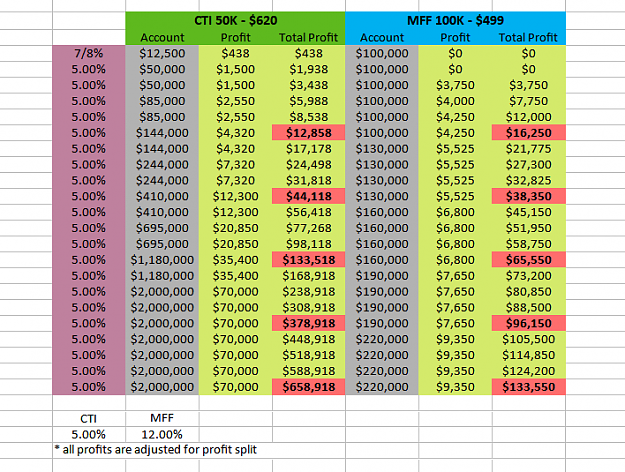Click the red $16,250 total profit cell
The width and height of the screenshot is (625, 472).
coord(529,133)
